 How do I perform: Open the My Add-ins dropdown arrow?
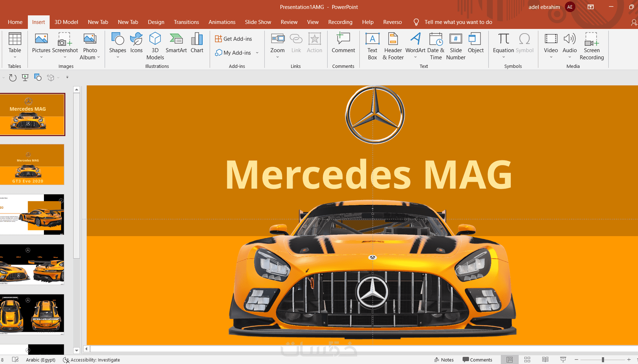(257, 53)
